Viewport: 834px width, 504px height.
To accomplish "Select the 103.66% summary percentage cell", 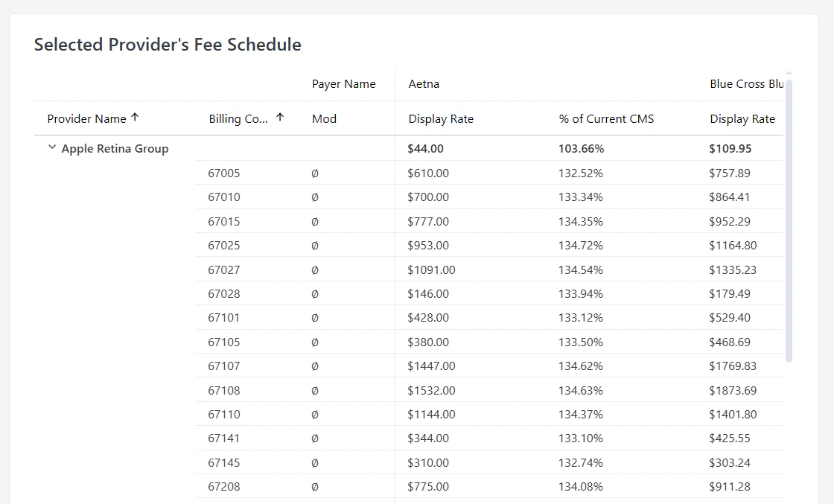I will (x=581, y=147).
